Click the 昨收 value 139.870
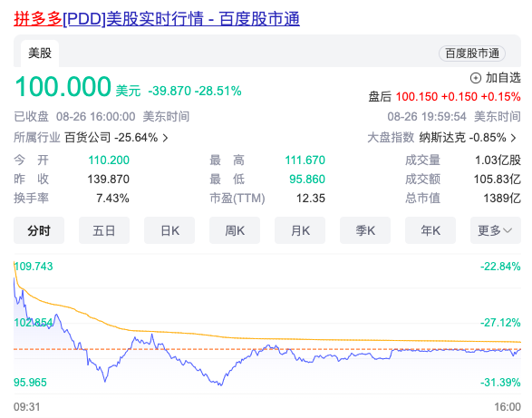532x418 pixels. 108,179
